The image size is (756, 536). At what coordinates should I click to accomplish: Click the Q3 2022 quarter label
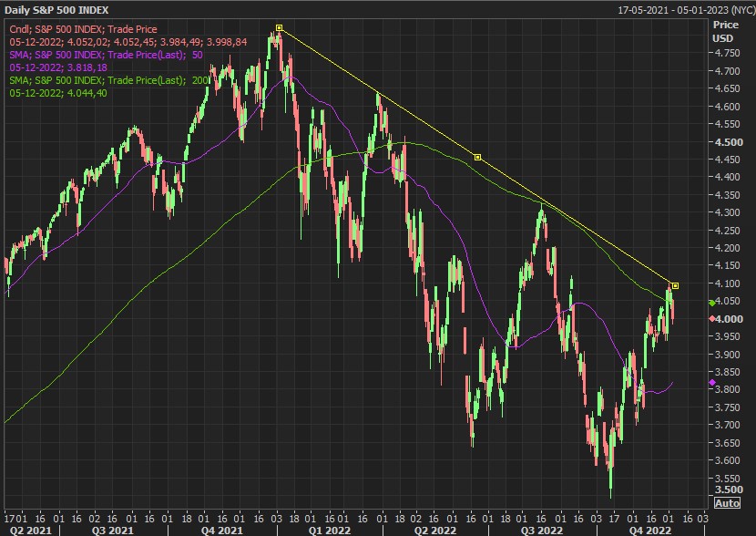coord(542,531)
